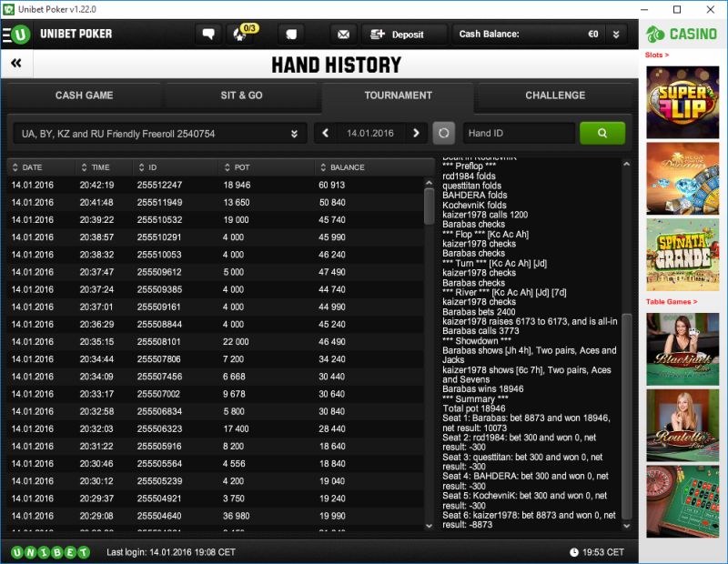Go back using the double-arrow icon
The image size is (728, 564).
click(16, 63)
